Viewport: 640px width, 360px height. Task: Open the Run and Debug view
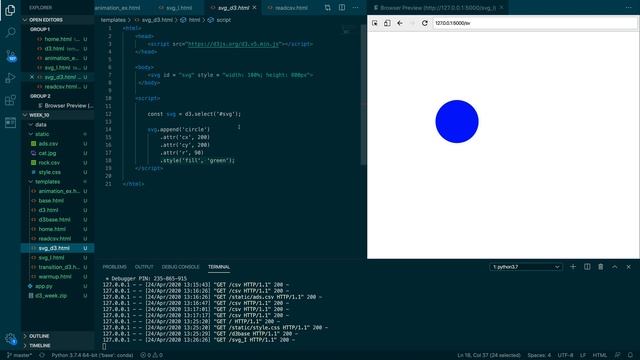pos(10,78)
